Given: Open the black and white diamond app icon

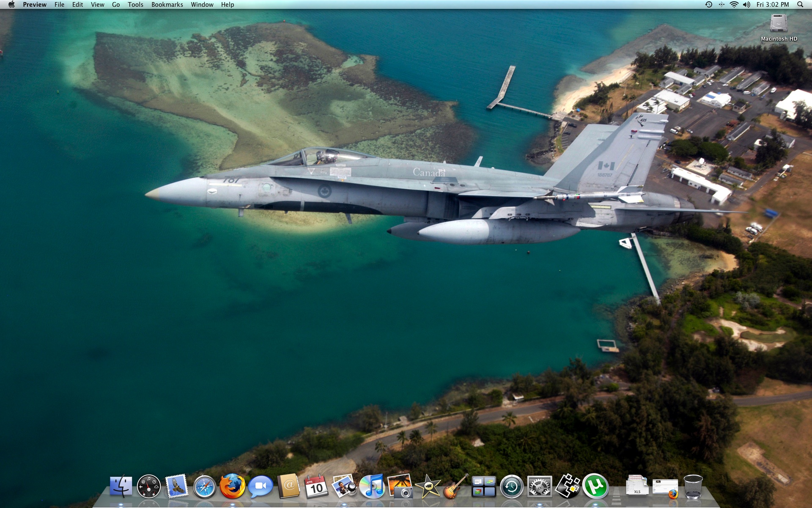Looking at the screenshot, I should coord(568,486).
